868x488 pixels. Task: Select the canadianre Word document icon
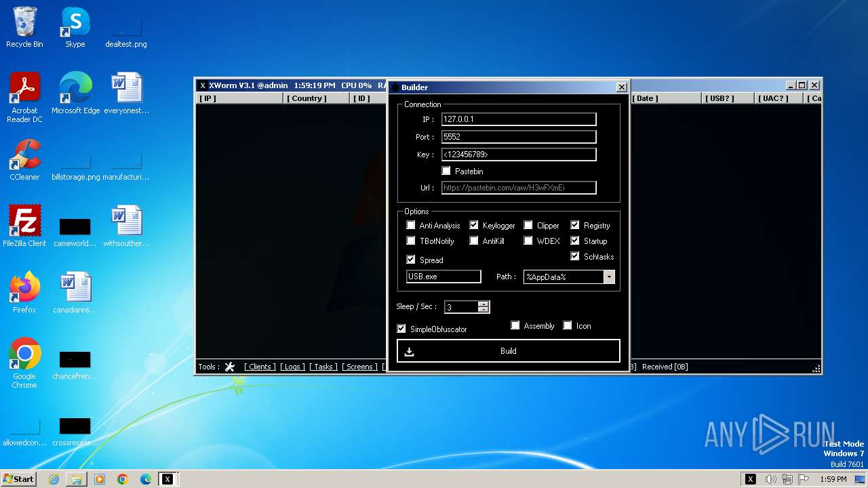click(75, 293)
